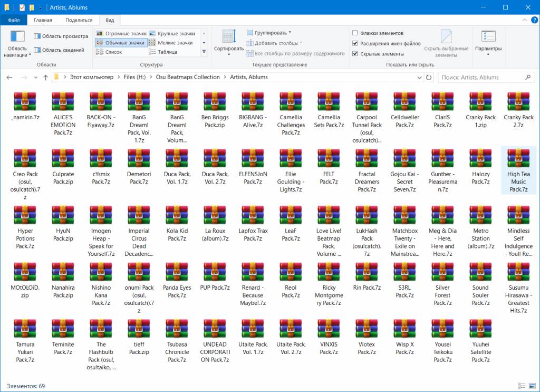Click the Preview pane (Область просмотра) icon
The width and height of the screenshot is (540, 392).
(x=37, y=36)
